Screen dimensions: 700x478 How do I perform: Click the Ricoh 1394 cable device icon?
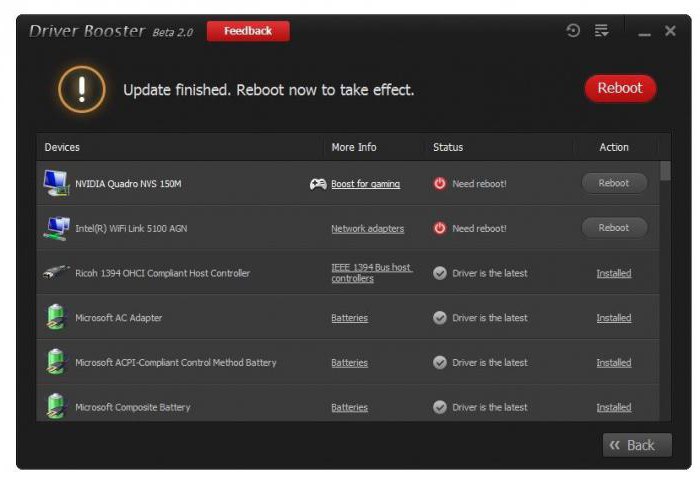pyautogui.click(x=56, y=271)
